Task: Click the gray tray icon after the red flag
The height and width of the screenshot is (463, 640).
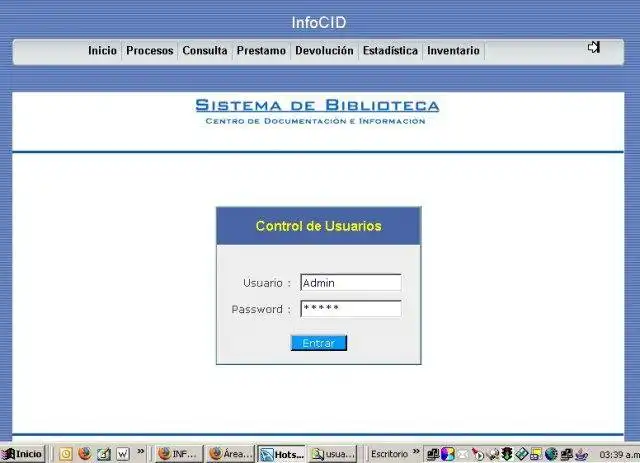Action: (x=493, y=454)
